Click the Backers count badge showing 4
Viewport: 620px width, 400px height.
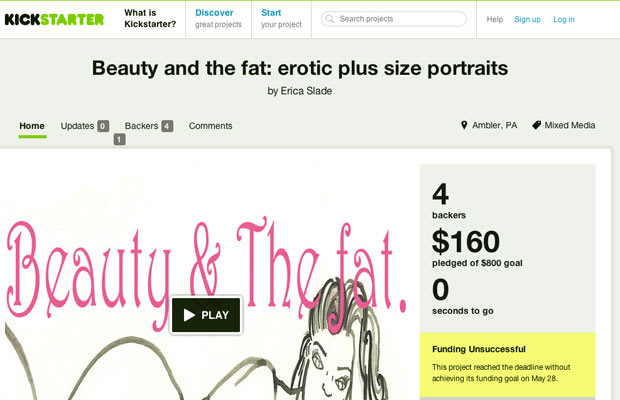[x=167, y=126]
